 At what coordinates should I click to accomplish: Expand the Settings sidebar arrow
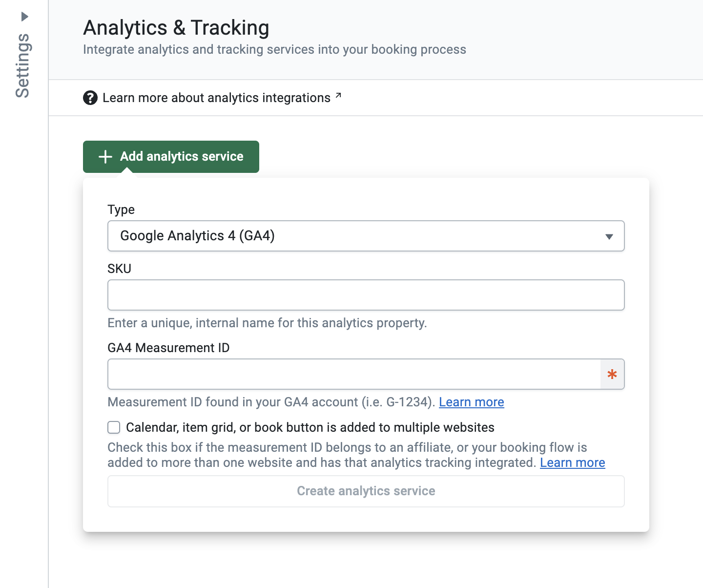pyautogui.click(x=25, y=17)
